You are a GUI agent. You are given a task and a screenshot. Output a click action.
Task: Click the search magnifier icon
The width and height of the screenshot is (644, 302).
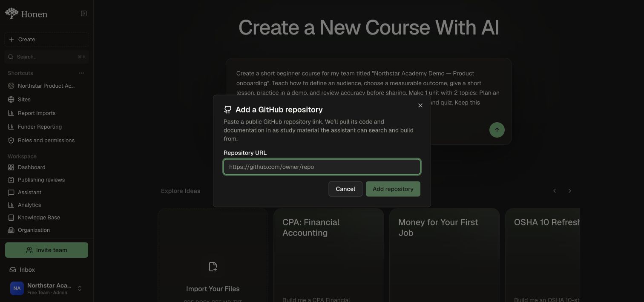pyautogui.click(x=11, y=57)
